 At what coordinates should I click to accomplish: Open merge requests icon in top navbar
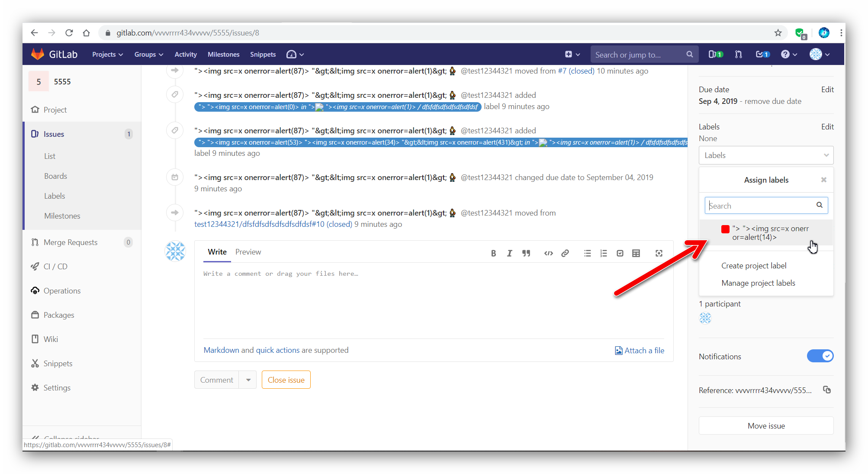(x=739, y=55)
